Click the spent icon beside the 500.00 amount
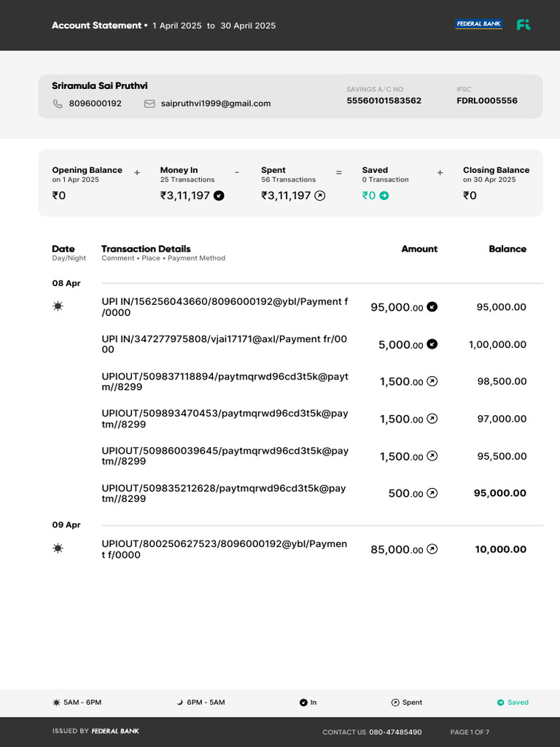 point(432,493)
